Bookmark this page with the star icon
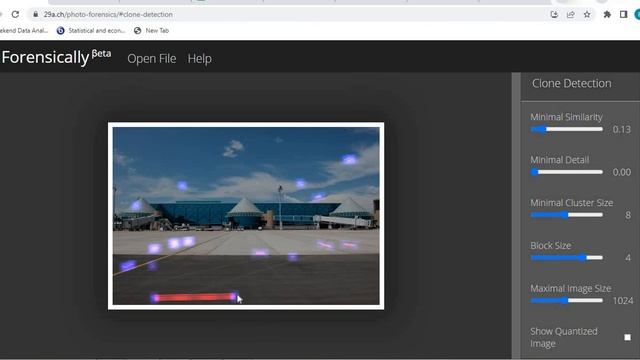This screenshot has height=360, width=640. click(x=587, y=14)
